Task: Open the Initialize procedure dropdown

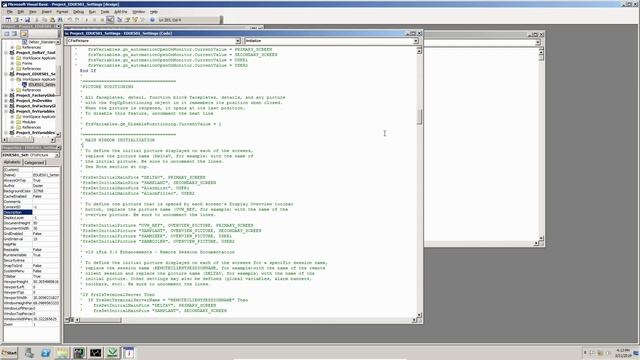Action: [x=416, y=41]
